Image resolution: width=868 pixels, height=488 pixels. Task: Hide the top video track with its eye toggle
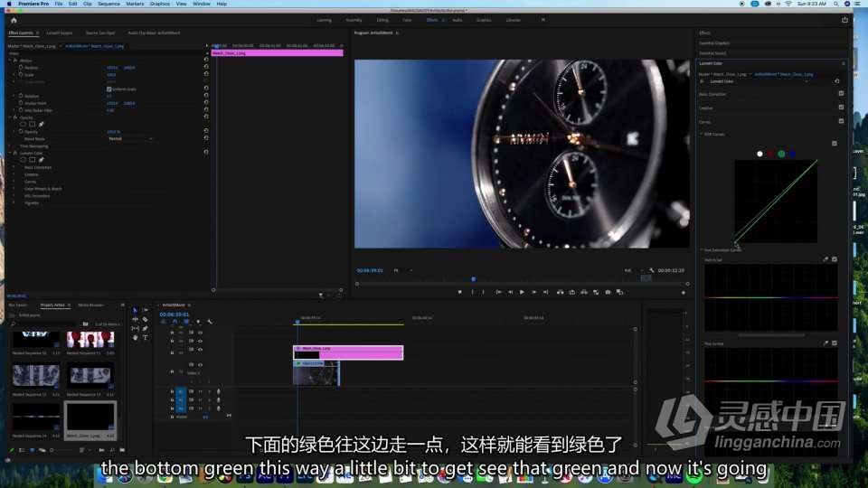[200, 333]
